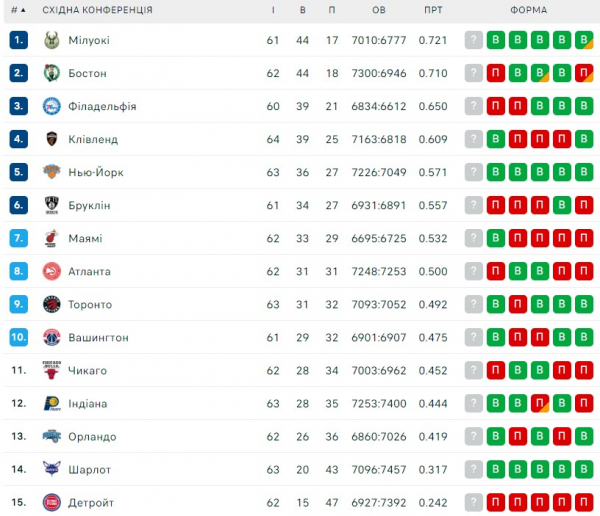The image size is (600, 516).
Task: Click the Brooklyn Nets logo icon
Action: click(52, 205)
